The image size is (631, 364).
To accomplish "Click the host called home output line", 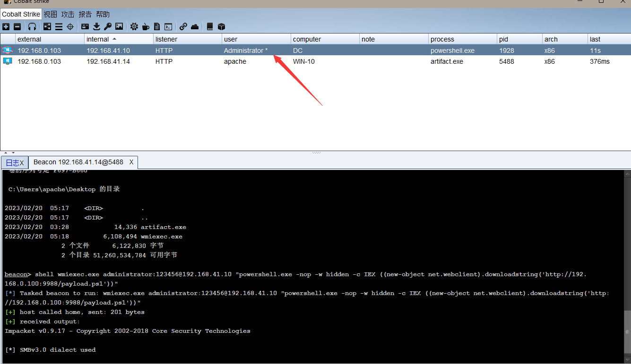I will point(75,312).
